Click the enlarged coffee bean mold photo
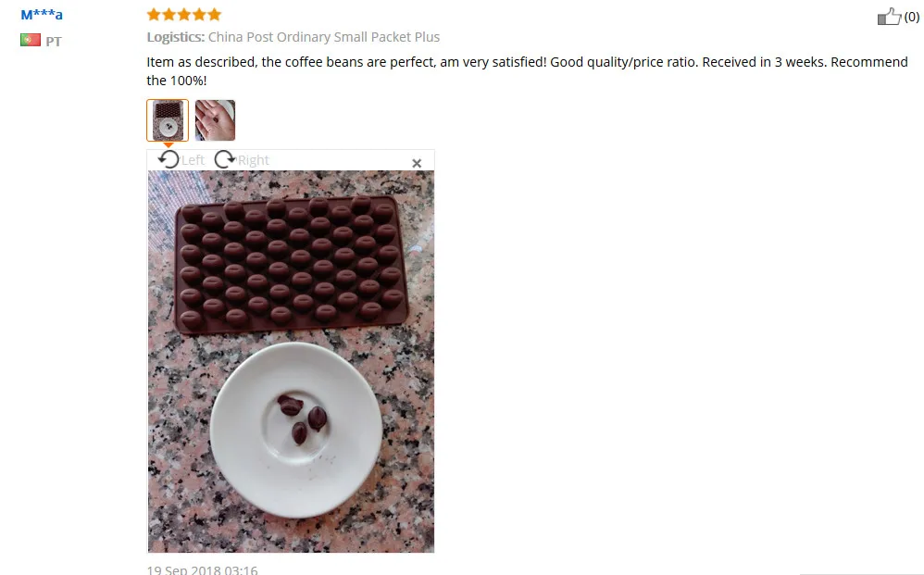The image size is (924, 575). [291, 361]
